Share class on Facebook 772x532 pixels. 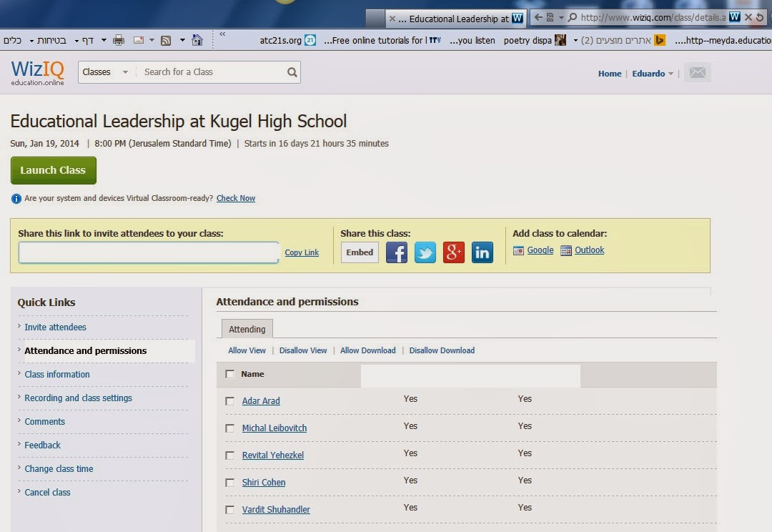tap(396, 252)
